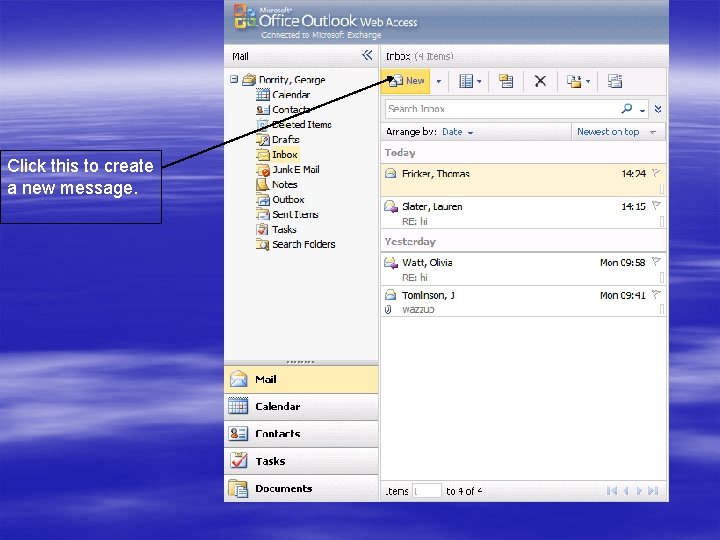Click the Items page number field
This screenshot has width=720, height=540.
point(427,491)
